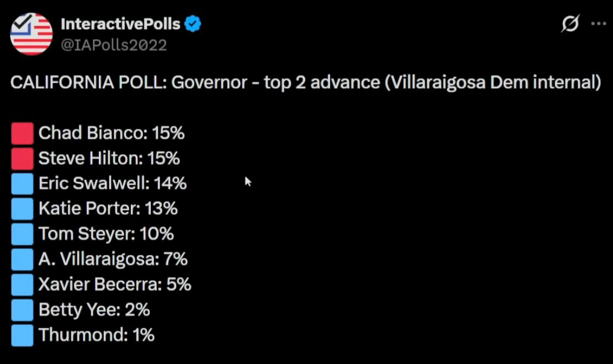
Task: Open the InteractivePolls profile avatar
Action: click(31, 34)
